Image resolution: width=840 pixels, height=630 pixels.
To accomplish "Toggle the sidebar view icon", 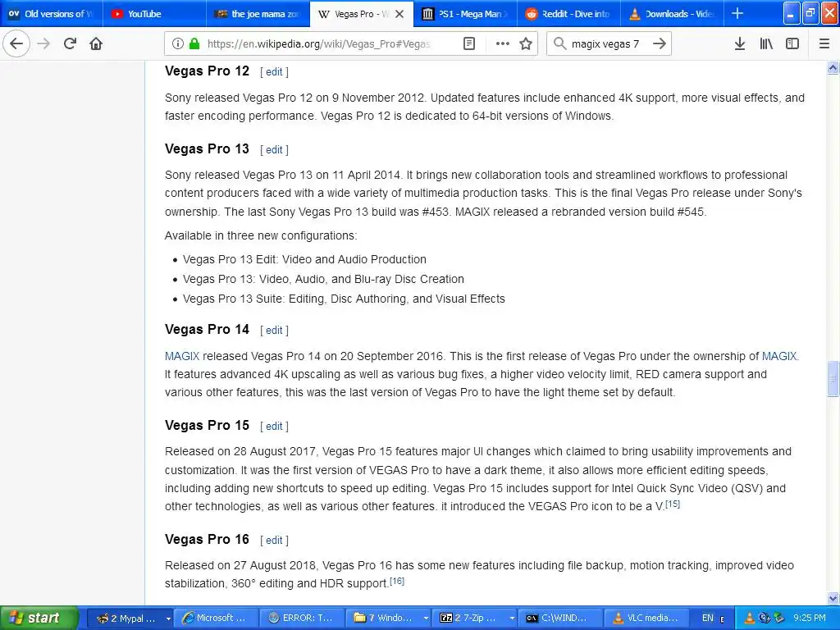I will coord(792,43).
